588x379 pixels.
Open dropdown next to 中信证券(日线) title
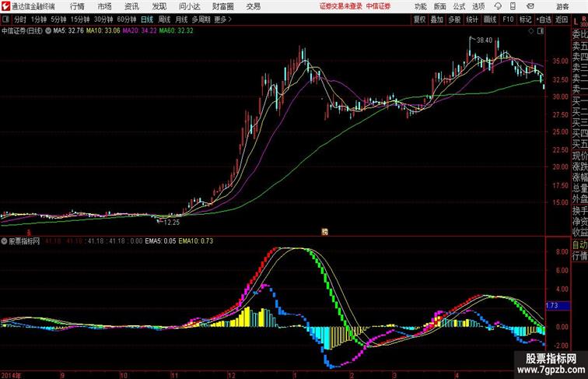point(48,31)
